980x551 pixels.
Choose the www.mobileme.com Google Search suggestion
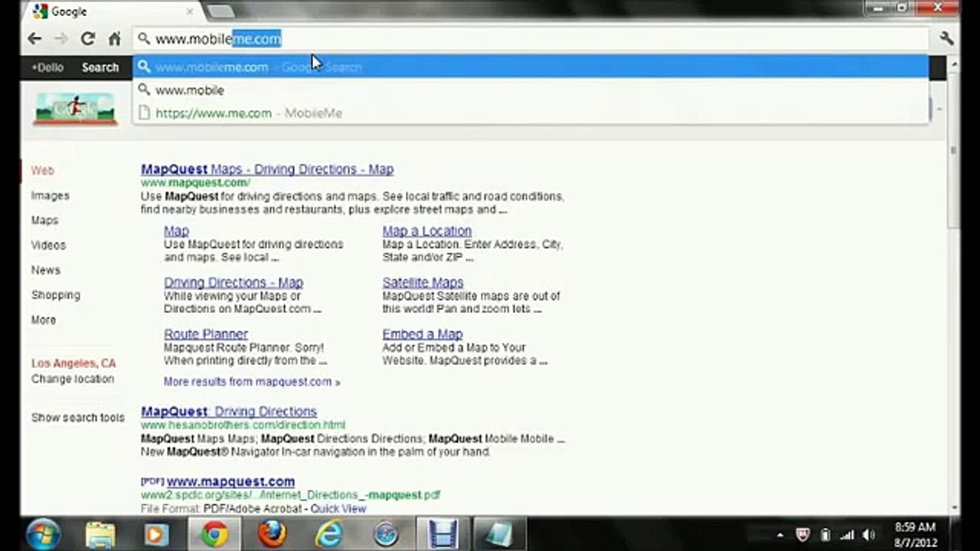[531, 67]
